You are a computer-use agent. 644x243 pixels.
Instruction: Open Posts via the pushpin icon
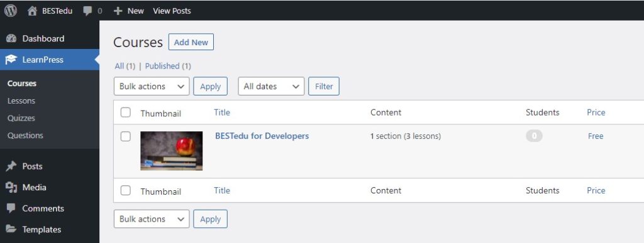coord(11,166)
